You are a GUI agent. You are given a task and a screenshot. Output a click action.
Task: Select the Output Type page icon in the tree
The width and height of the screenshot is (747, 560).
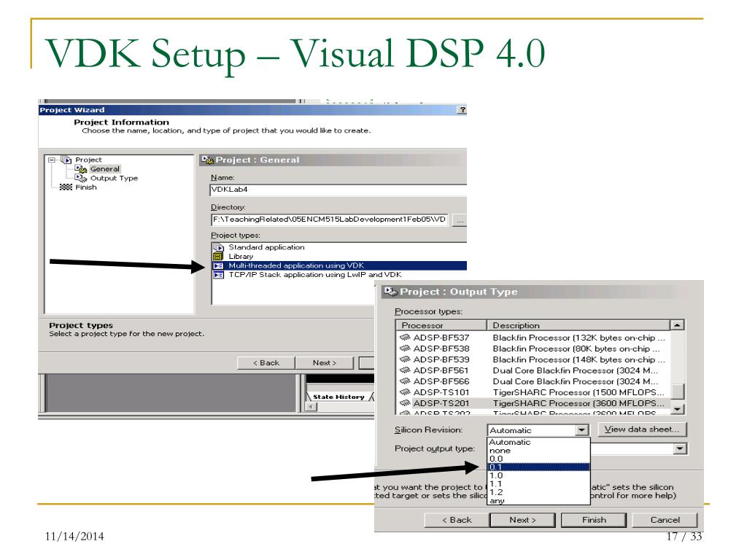point(81,178)
